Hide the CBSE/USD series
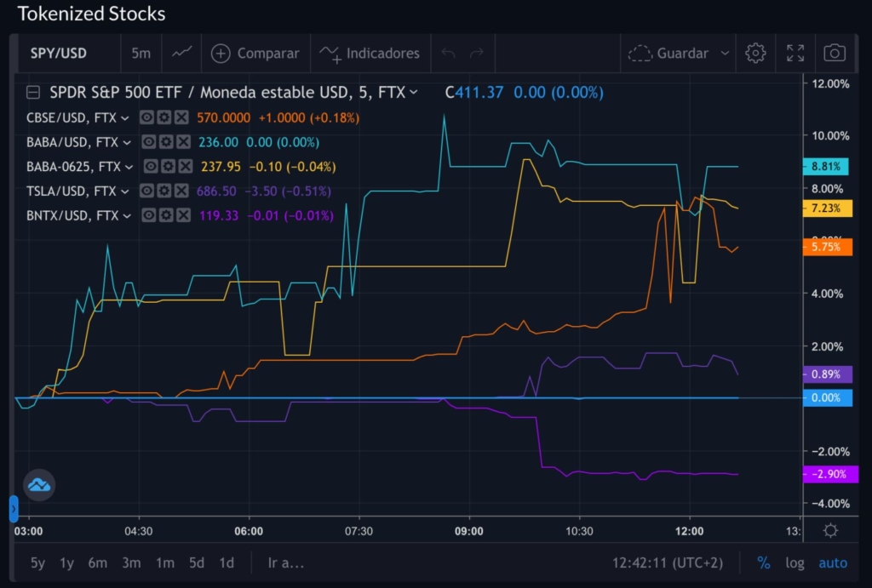 pos(146,117)
